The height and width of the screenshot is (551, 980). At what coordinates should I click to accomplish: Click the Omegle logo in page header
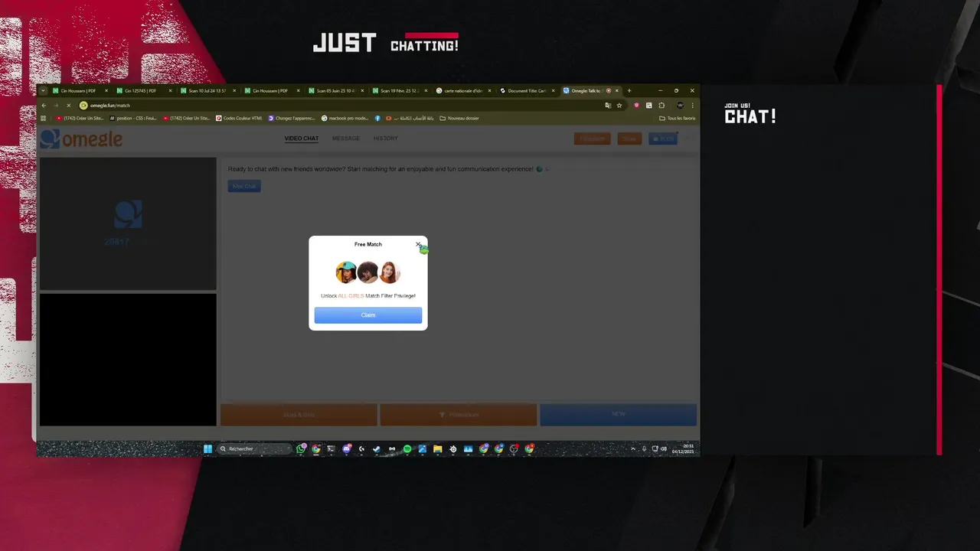[x=82, y=139]
